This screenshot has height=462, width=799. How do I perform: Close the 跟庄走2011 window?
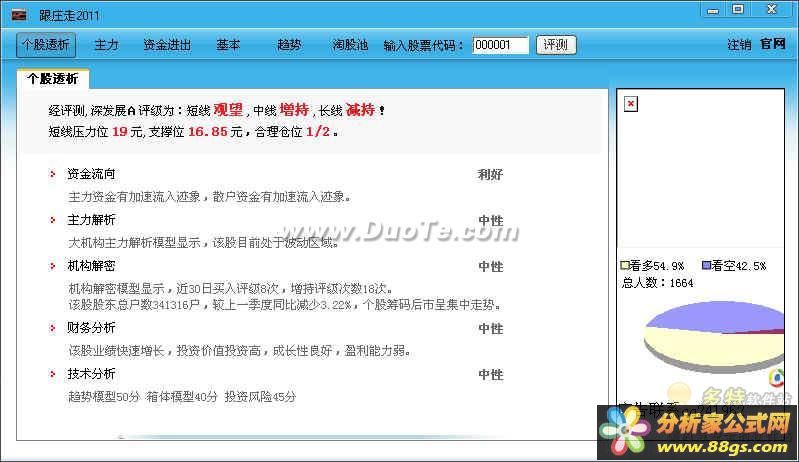pyautogui.click(x=772, y=9)
